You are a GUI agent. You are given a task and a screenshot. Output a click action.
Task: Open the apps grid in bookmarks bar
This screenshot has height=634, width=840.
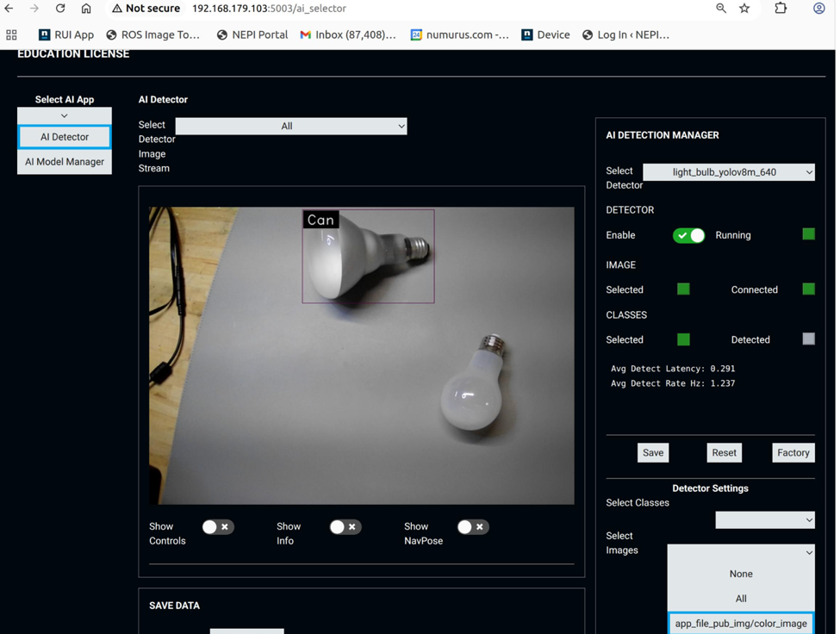(11, 34)
